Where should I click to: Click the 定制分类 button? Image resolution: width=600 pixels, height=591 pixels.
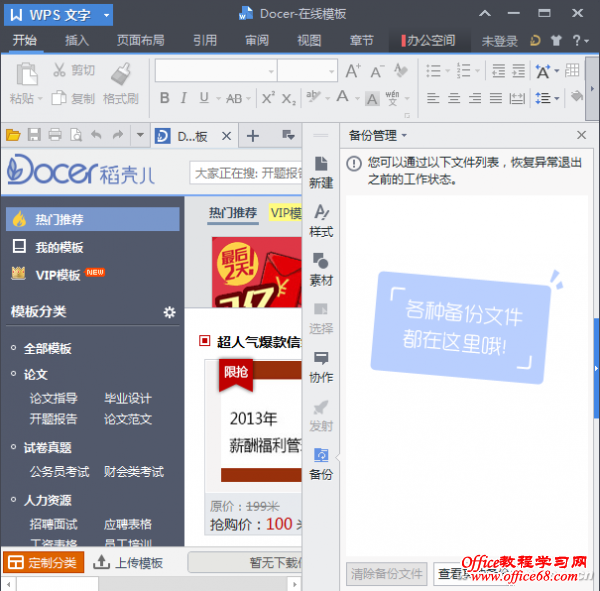click(42, 562)
